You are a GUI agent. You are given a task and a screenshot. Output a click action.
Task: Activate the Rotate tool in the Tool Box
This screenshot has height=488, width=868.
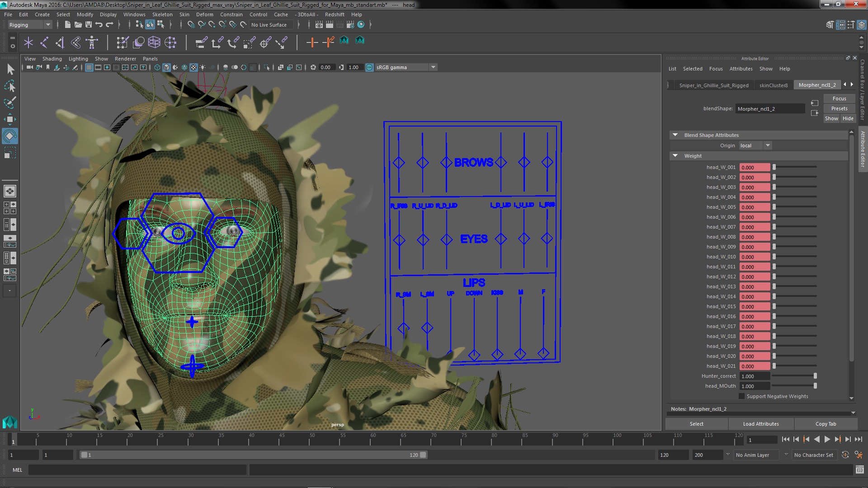(10, 136)
